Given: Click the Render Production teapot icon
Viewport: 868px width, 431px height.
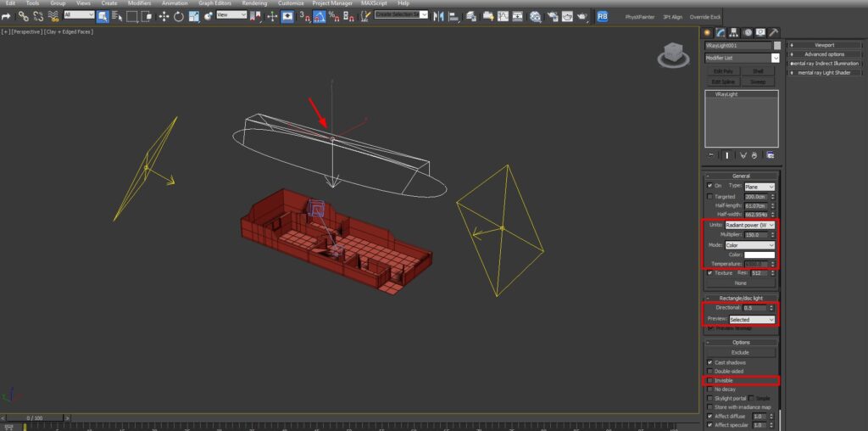Looking at the screenshot, I should click(x=582, y=17).
